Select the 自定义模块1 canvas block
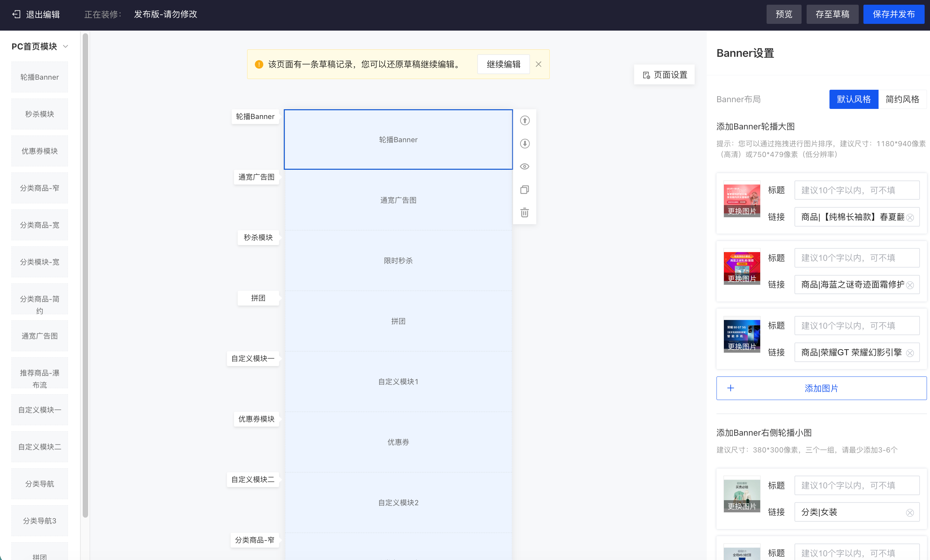This screenshot has height=560, width=930. [x=398, y=382]
